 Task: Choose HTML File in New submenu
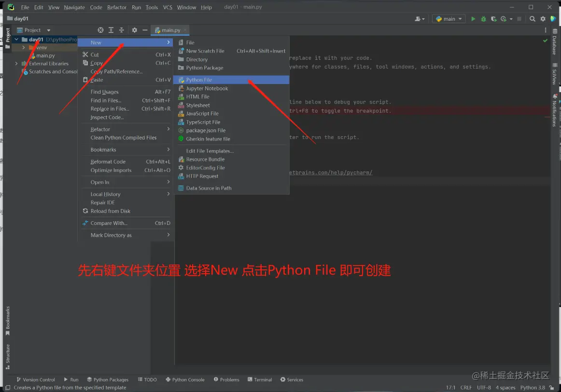click(x=231, y=97)
